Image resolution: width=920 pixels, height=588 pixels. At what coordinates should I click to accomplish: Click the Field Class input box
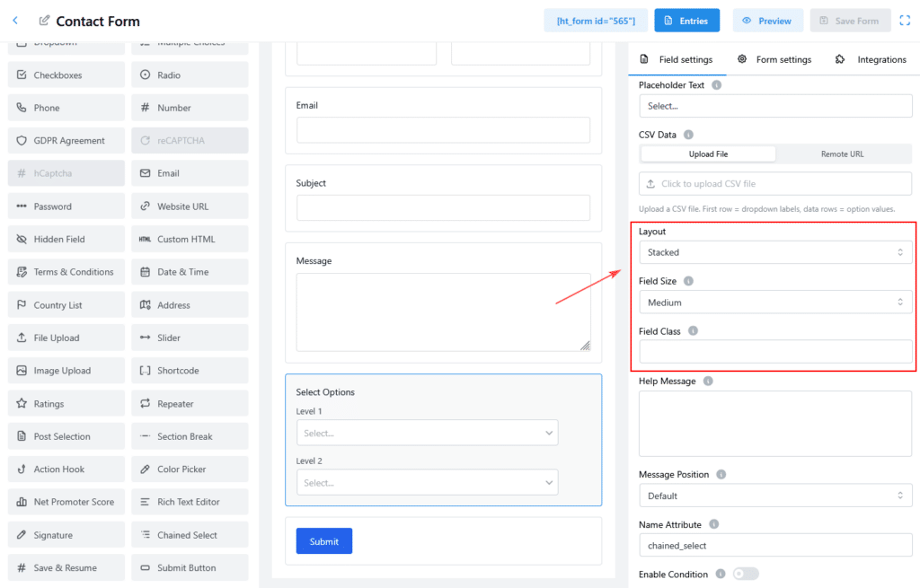coord(774,352)
